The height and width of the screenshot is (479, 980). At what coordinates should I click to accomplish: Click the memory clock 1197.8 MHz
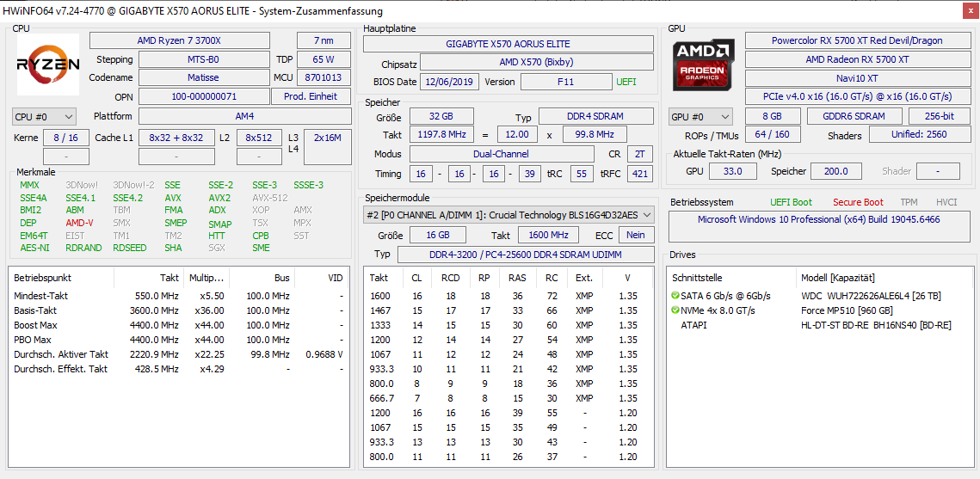point(441,135)
